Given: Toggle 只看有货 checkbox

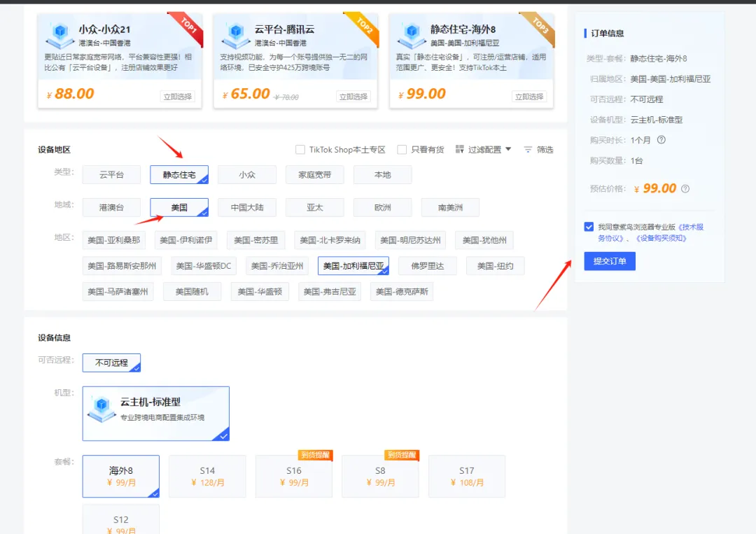Looking at the screenshot, I should 402,149.
